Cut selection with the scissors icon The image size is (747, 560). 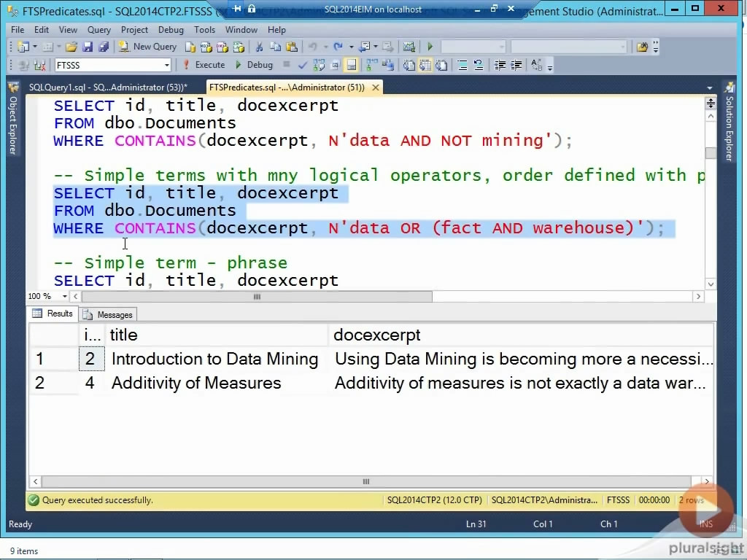(259, 47)
